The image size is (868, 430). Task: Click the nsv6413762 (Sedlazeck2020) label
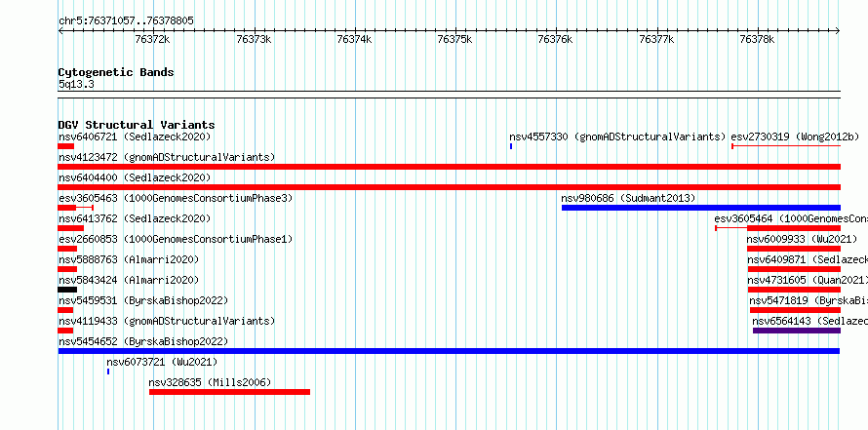[x=135, y=218]
